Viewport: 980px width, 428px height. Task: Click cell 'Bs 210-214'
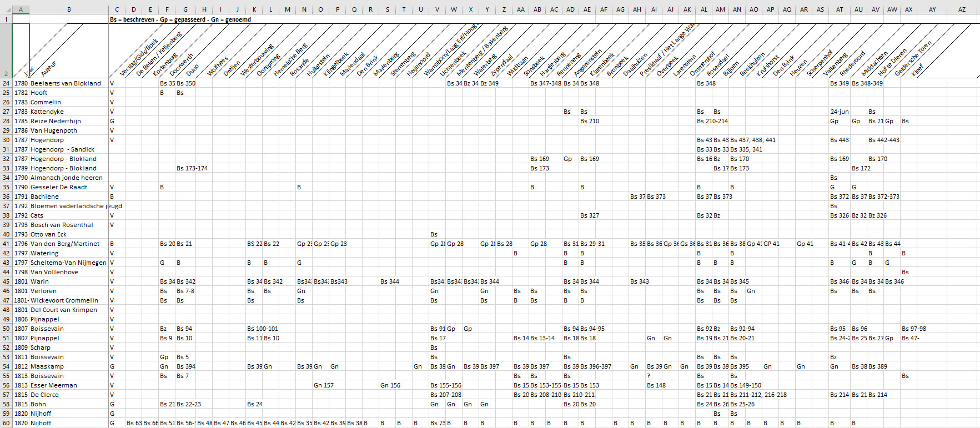(712, 121)
